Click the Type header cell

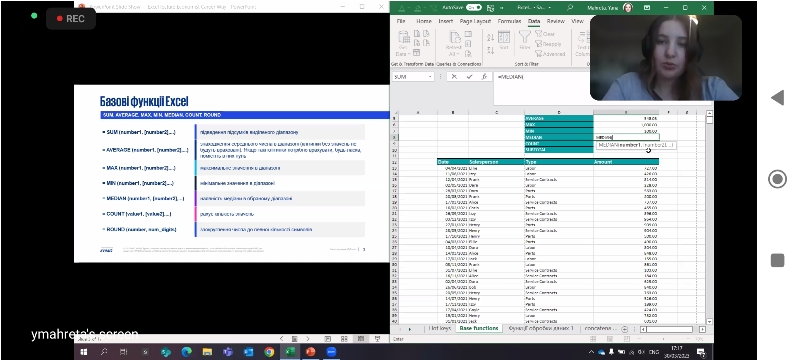coord(559,162)
